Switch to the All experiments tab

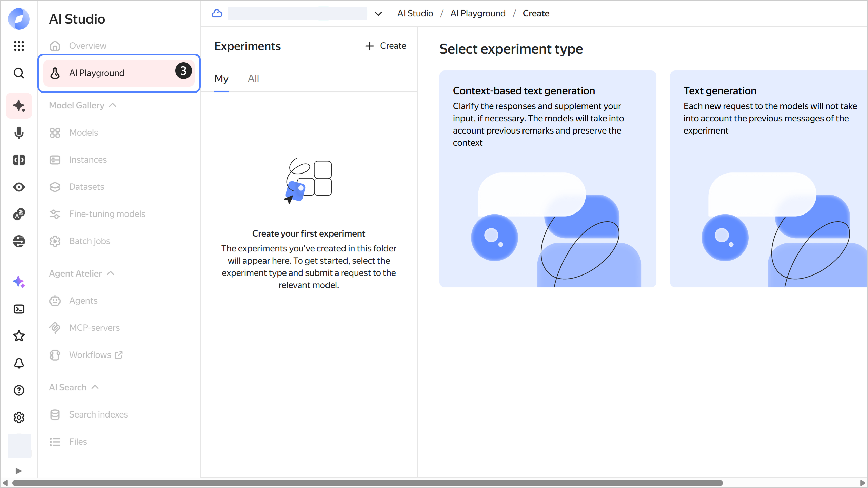click(253, 79)
